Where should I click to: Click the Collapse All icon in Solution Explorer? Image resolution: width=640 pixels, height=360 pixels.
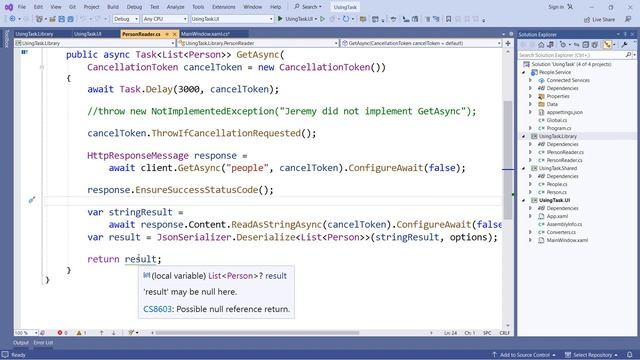586,44
